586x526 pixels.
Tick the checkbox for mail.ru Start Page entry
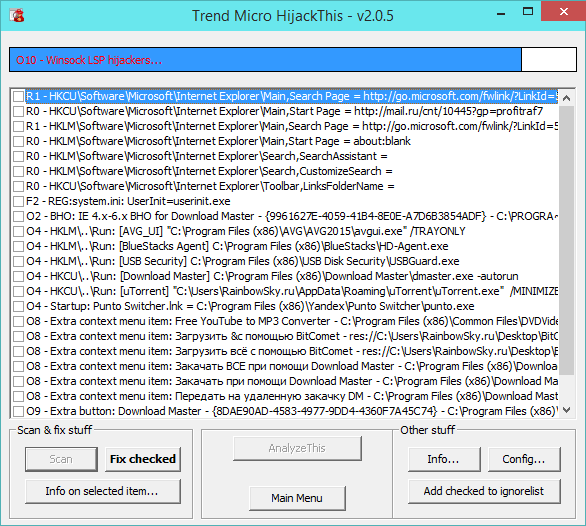pyautogui.click(x=18, y=111)
